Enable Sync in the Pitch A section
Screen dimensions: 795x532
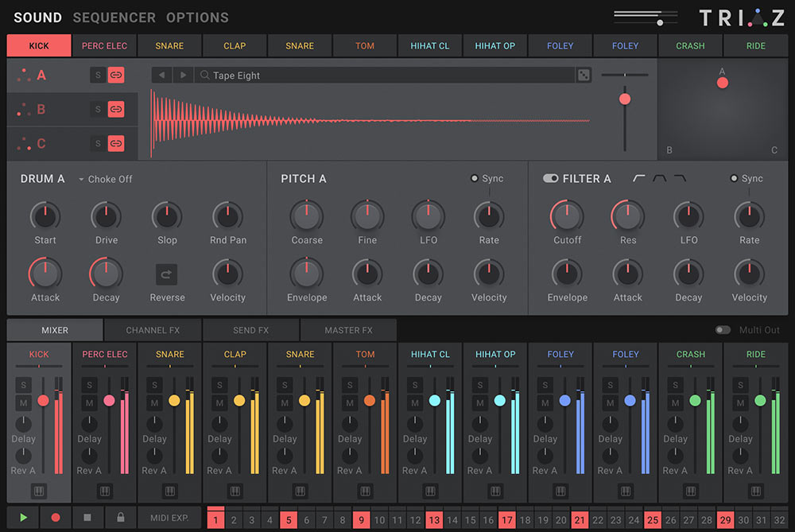coord(475,179)
